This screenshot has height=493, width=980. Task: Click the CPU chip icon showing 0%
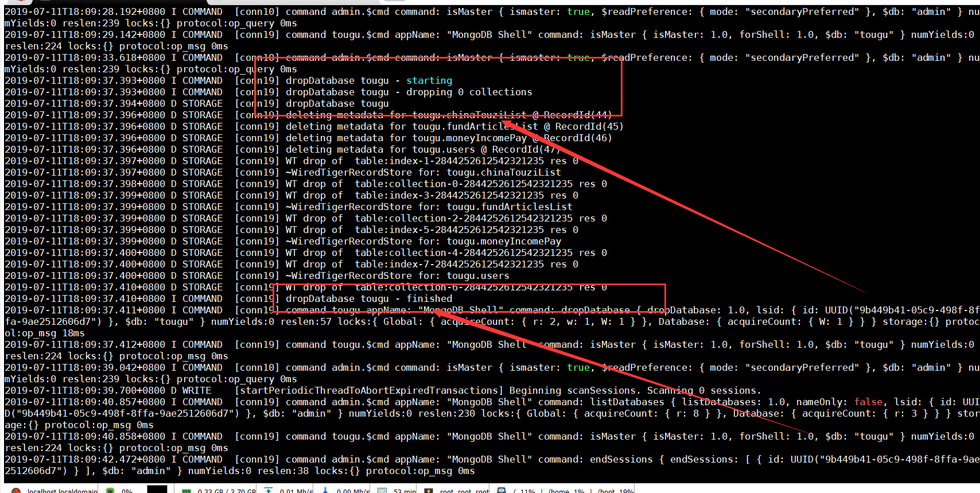(x=111, y=491)
